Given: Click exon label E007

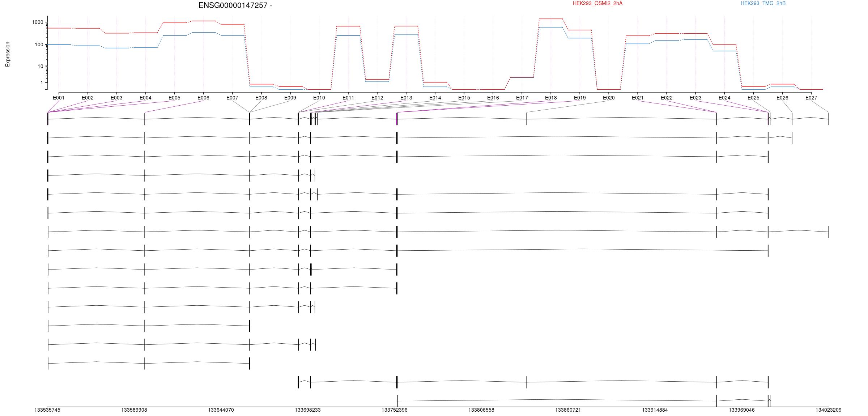Looking at the screenshot, I should [x=232, y=98].
